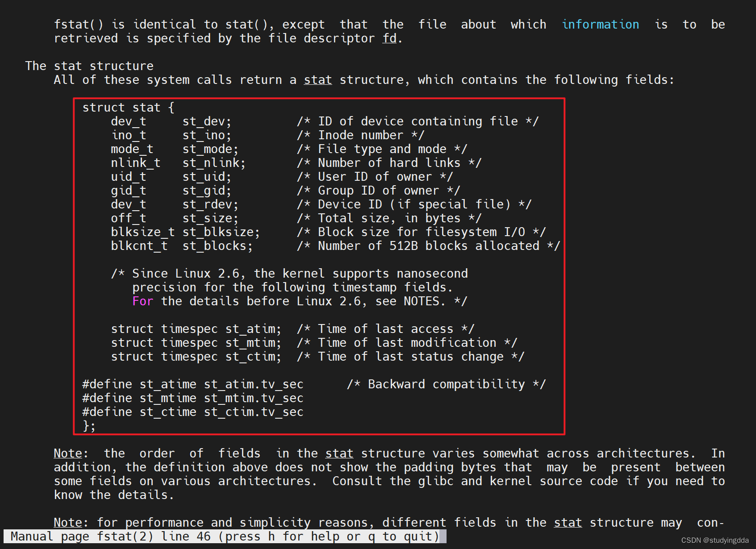
Task: Click comment 'Total size, in bytes'
Action: click(389, 218)
